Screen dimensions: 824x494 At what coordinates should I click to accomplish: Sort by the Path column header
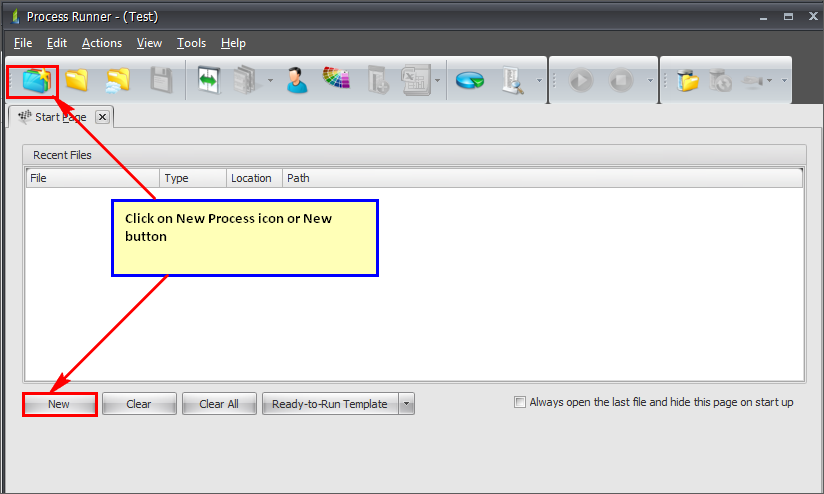(x=542, y=178)
